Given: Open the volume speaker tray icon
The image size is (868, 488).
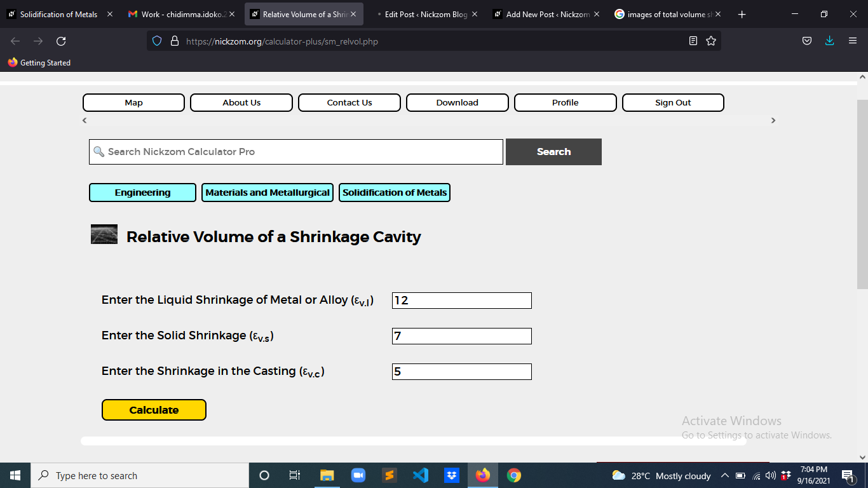Looking at the screenshot, I should [x=771, y=475].
